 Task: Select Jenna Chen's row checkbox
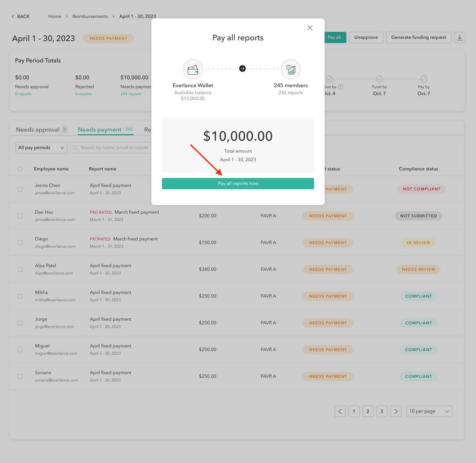pyautogui.click(x=20, y=189)
